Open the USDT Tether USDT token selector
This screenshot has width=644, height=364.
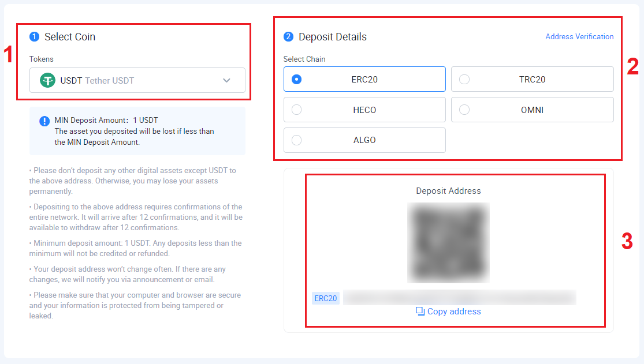pos(137,80)
